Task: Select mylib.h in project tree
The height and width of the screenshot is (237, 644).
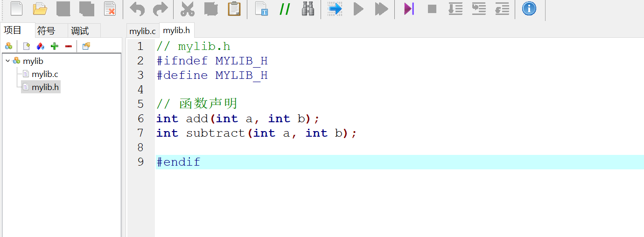Action: [x=45, y=87]
